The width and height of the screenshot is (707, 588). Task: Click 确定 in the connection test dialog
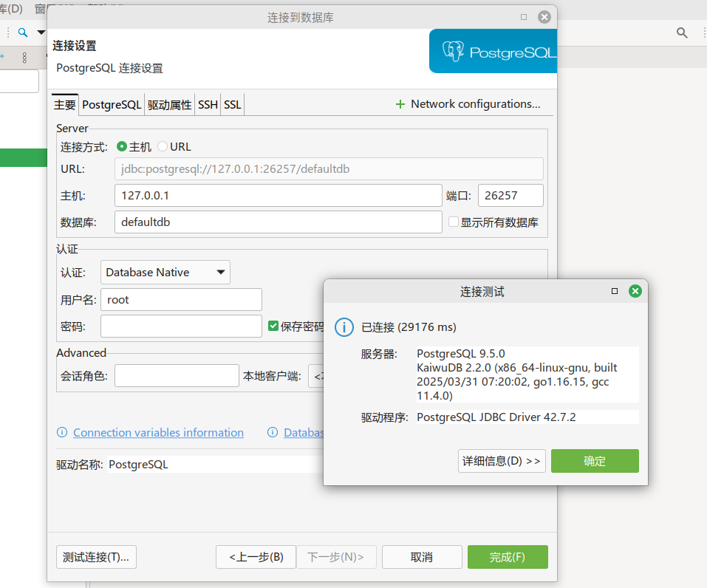tap(595, 461)
